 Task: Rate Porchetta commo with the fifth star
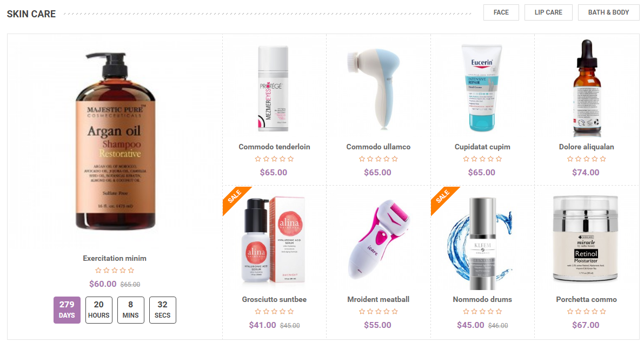[x=603, y=312]
